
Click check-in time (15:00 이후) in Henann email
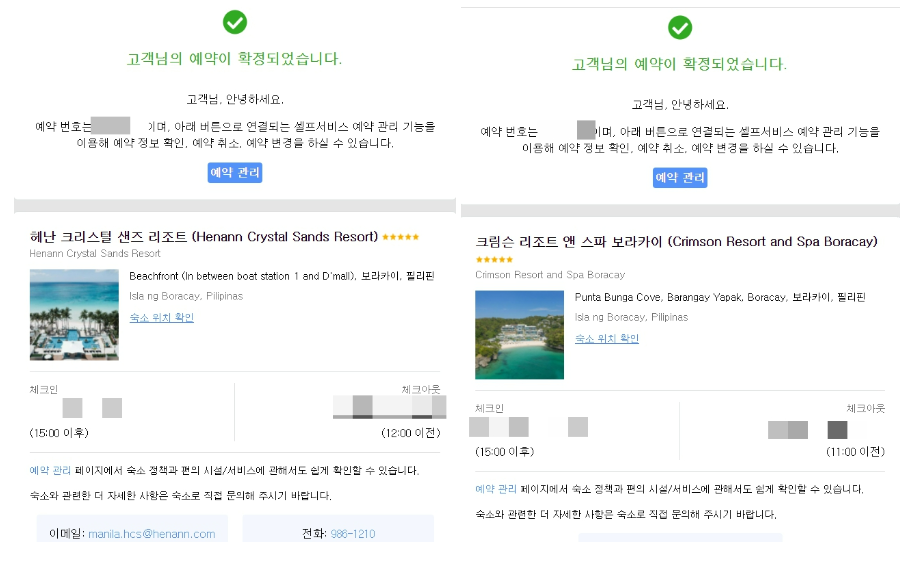click(59, 433)
